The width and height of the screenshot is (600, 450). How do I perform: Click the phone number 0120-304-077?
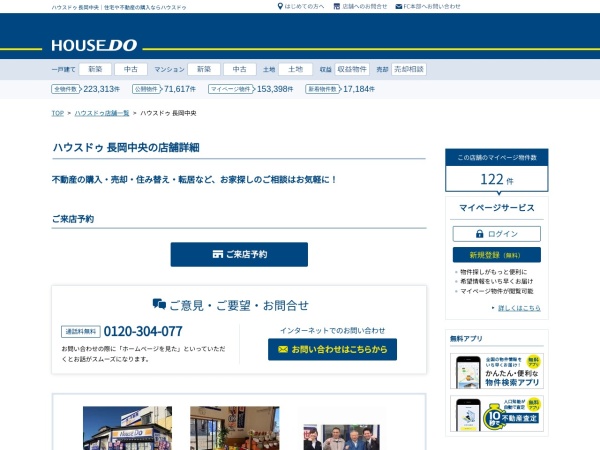click(x=143, y=331)
